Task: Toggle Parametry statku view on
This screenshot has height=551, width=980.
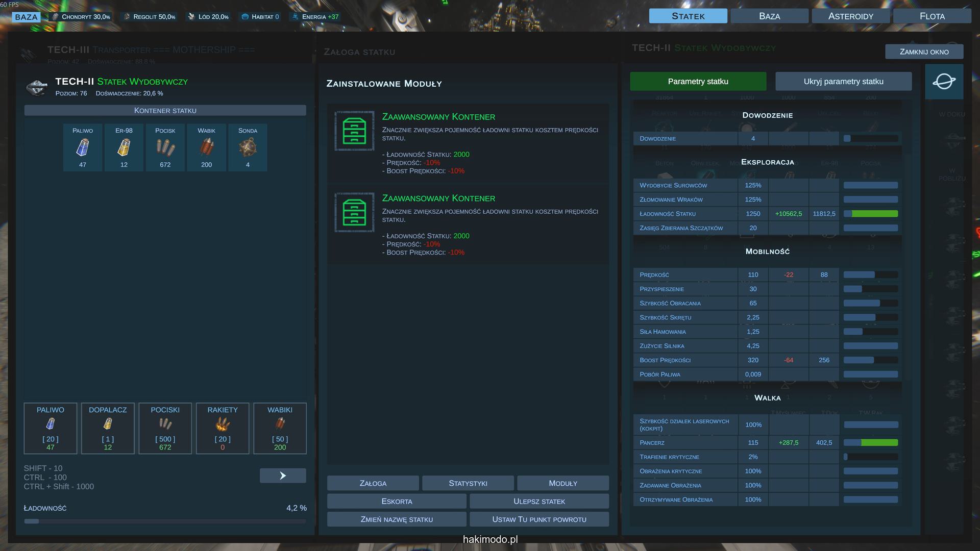Action: 698,82
